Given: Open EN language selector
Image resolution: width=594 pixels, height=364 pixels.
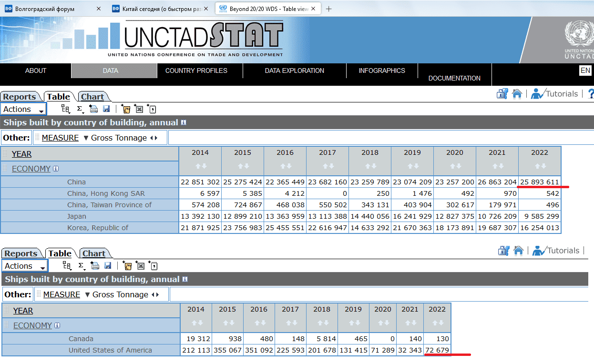Looking at the screenshot, I should coord(585,71).
